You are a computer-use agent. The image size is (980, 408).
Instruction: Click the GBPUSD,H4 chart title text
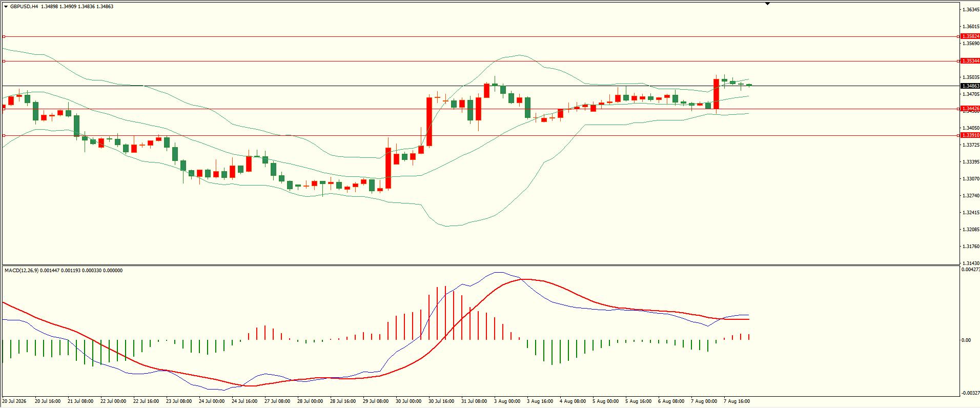click(24, 7)
